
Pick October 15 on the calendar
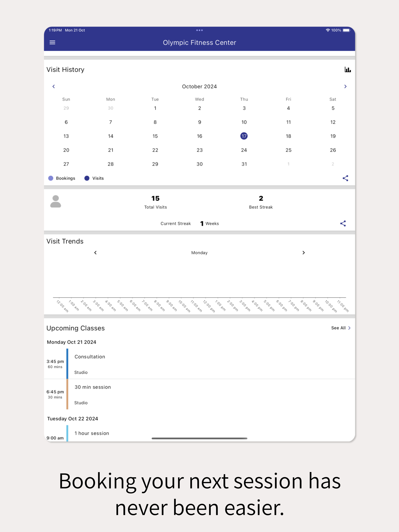pos(155,136)
